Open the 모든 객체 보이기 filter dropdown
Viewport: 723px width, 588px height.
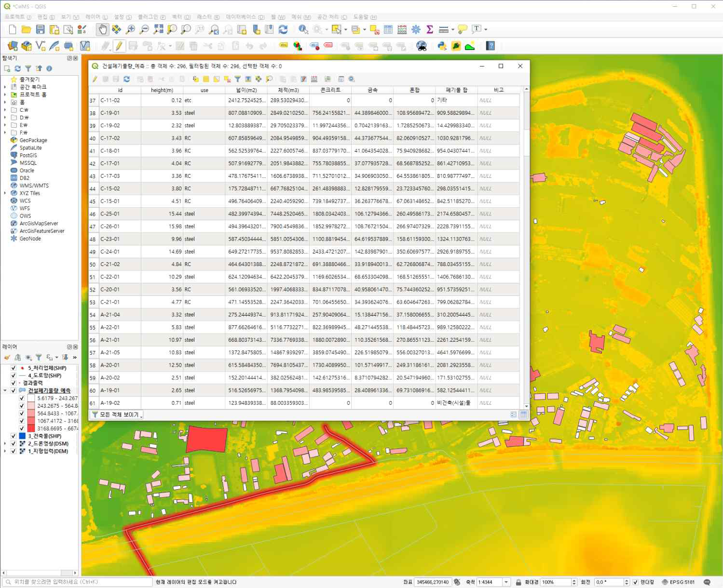pyautogui.click(x=117, y=414)
